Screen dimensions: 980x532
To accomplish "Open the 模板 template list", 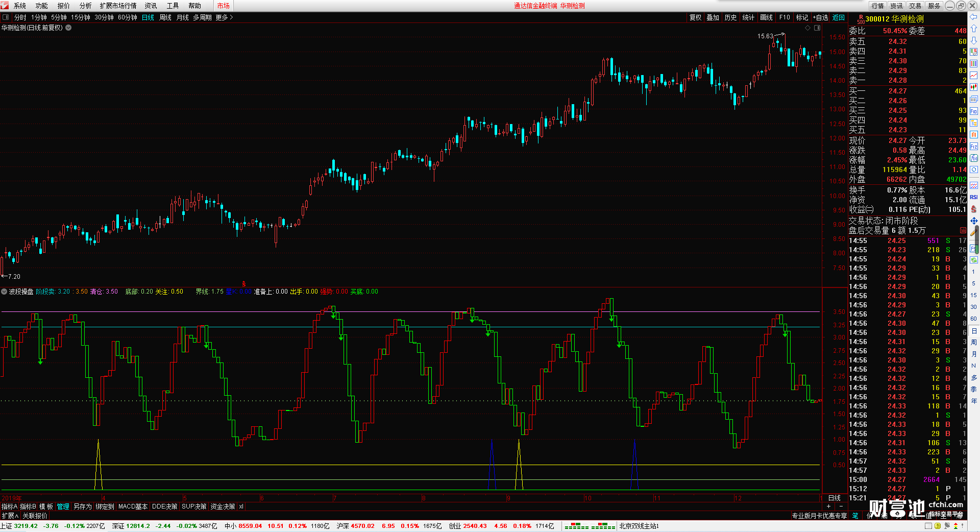I will point(46,506).
